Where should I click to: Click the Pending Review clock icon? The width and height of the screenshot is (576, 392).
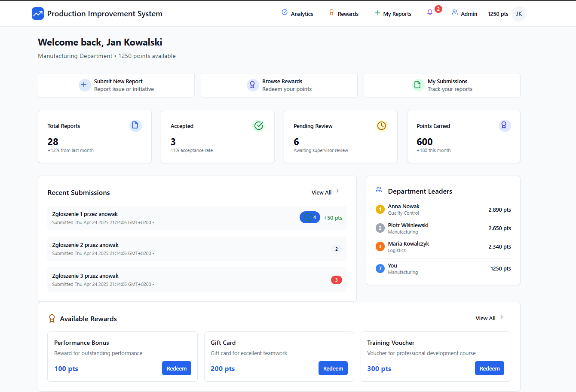click(381, 125)
